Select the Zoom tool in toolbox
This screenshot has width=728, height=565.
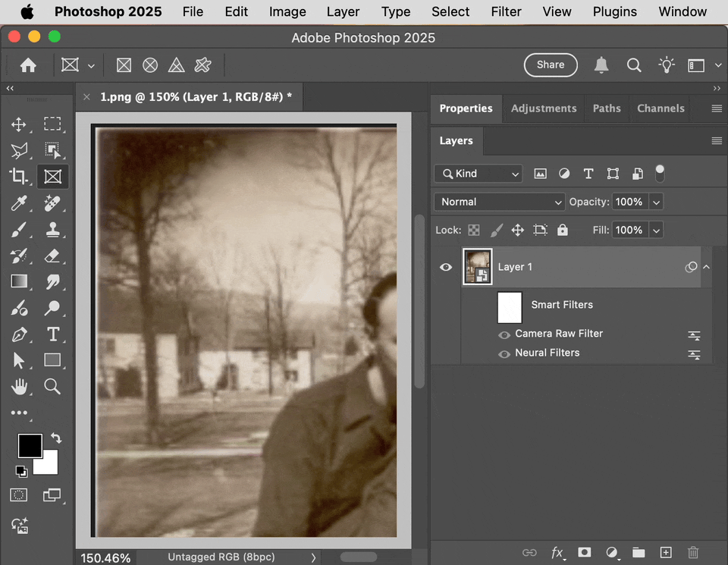[x=52, y=386]
